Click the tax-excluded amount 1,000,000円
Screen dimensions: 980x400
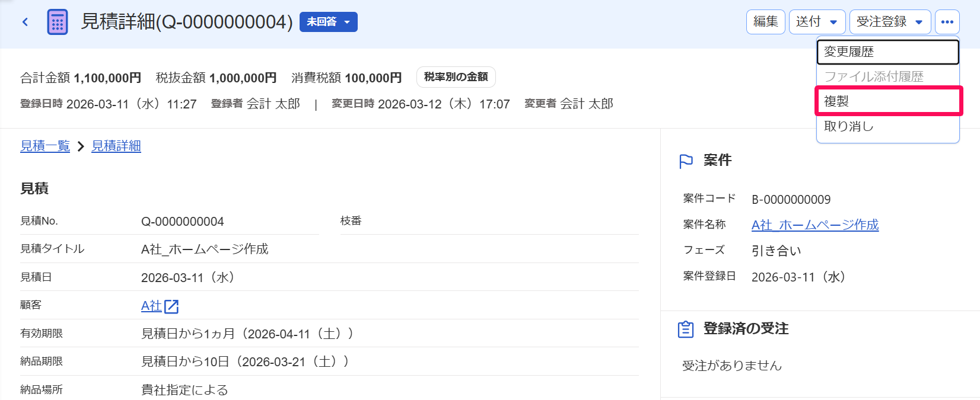(243, 78)
